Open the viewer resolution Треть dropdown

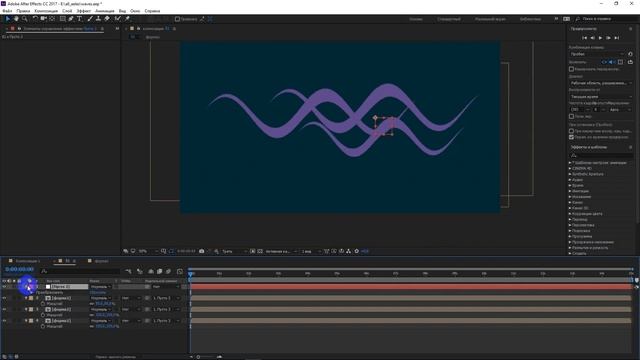click(234, 251)
